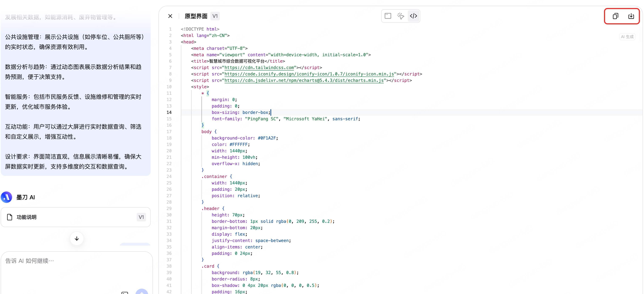Click the position: relative line
The width and height of the screenshot is (644, 294).
[x=236, y=196]
